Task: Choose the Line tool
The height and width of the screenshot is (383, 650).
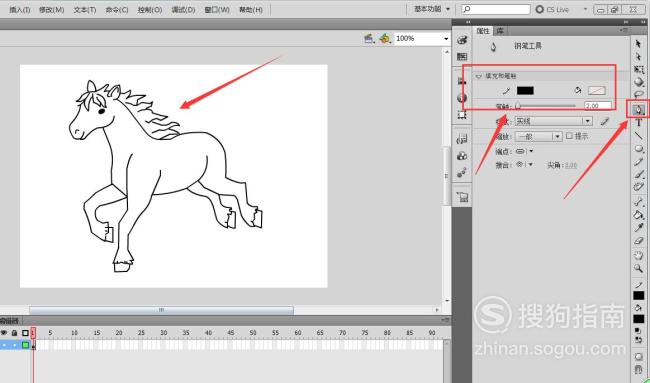Action: click(x=638, y=136)
